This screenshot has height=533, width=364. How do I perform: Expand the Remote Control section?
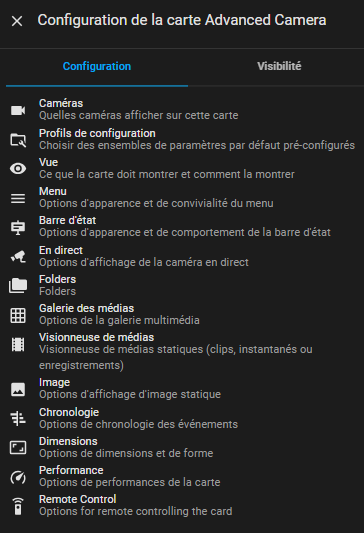pyautogui.click(x=185, y=505)
